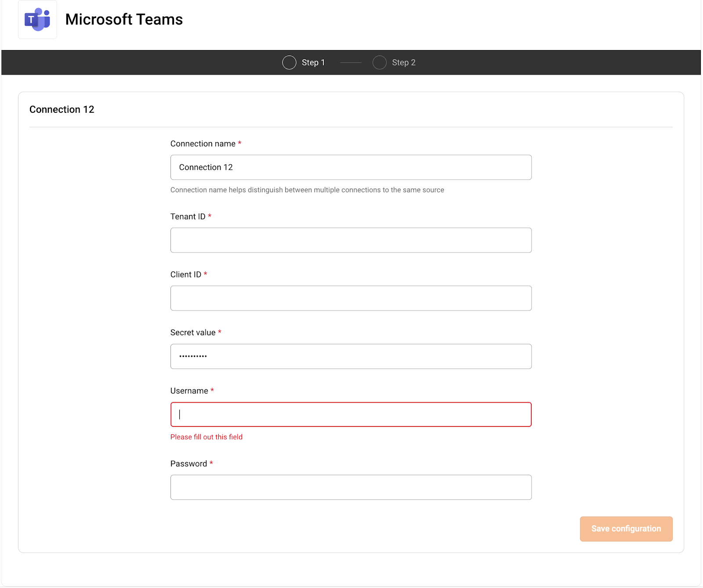Click the Microsoft Teams logo icon
Image resolution: width=703 pixels, height=588 pixels.
[37, 20]
